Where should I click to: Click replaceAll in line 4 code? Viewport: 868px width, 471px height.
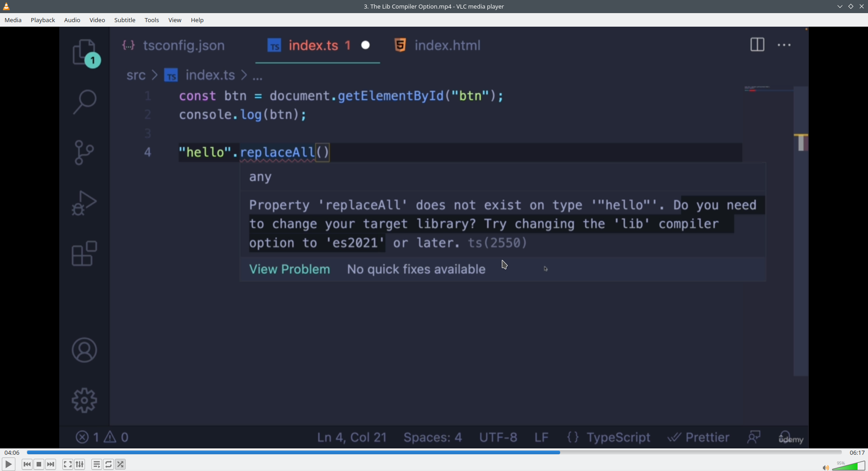pos(277,152)
